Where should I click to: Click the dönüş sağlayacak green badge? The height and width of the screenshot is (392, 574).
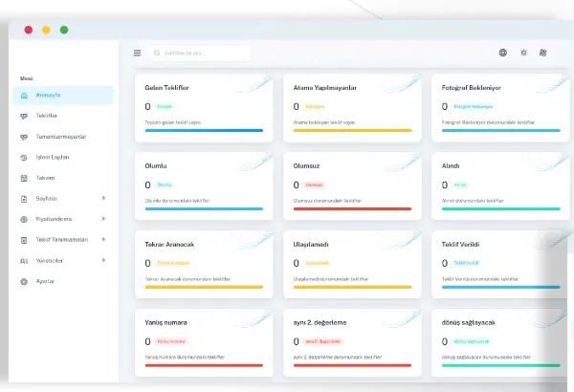click(471, 341)
